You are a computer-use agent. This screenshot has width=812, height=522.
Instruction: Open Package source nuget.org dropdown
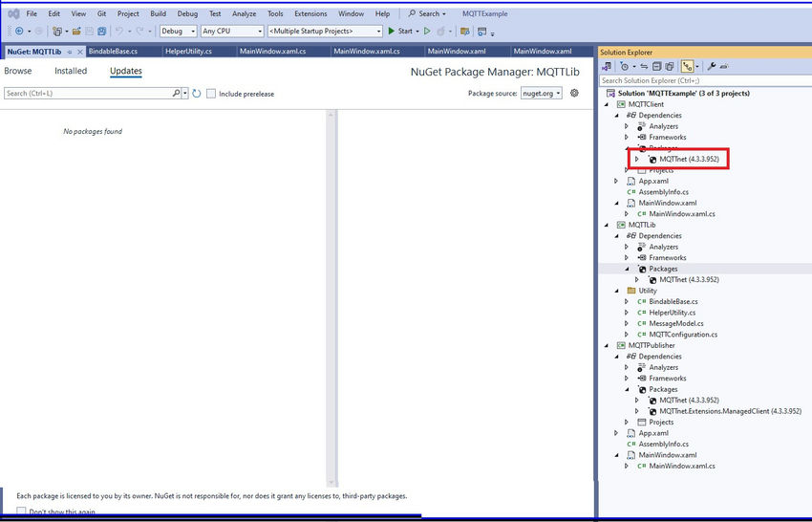click(541, 94)
